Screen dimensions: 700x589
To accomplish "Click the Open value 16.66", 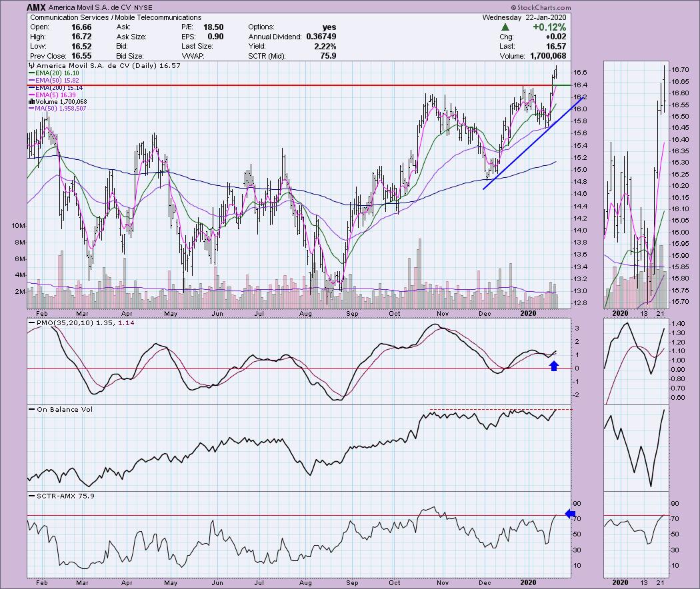I will [82, 27].
